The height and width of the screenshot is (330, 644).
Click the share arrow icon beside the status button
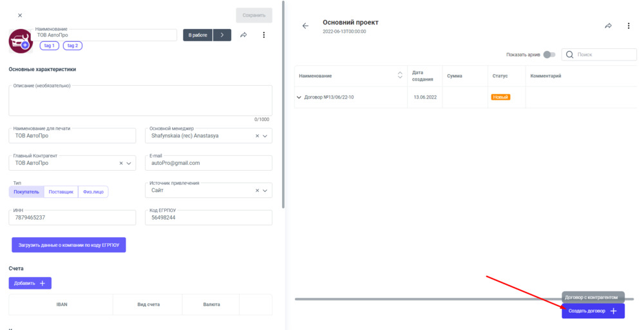click(243, 35)
